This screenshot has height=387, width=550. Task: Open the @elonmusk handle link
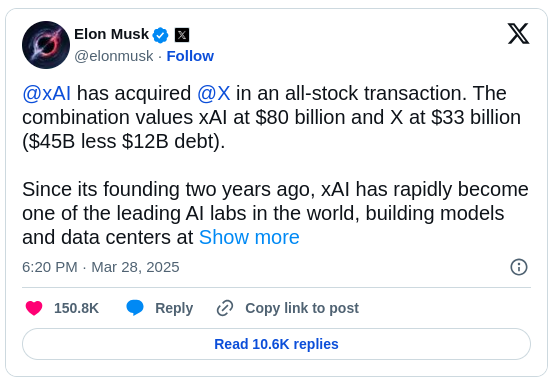(x=114, y=56)
